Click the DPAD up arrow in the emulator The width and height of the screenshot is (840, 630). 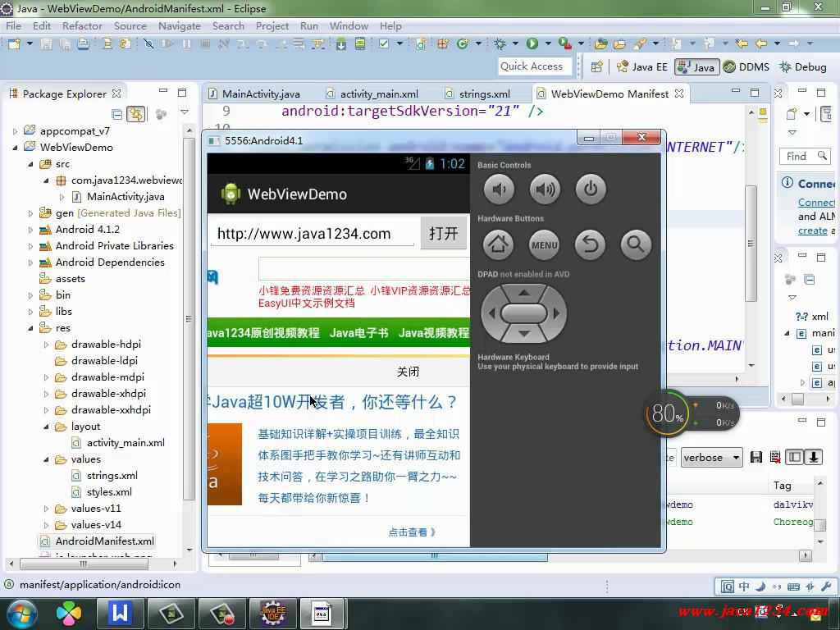[x=524, y=293]
